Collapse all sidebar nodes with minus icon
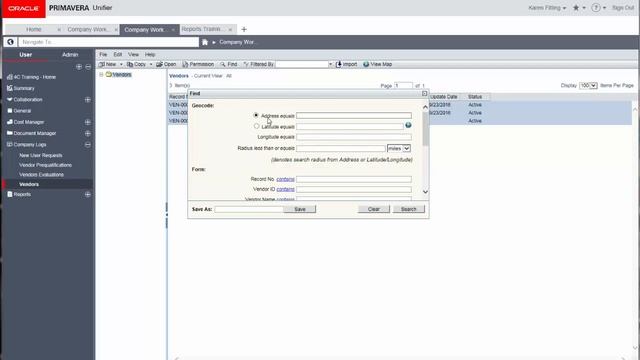Viewport: 640px width, 360px height. pyautogui.click(x=88, y=67)
